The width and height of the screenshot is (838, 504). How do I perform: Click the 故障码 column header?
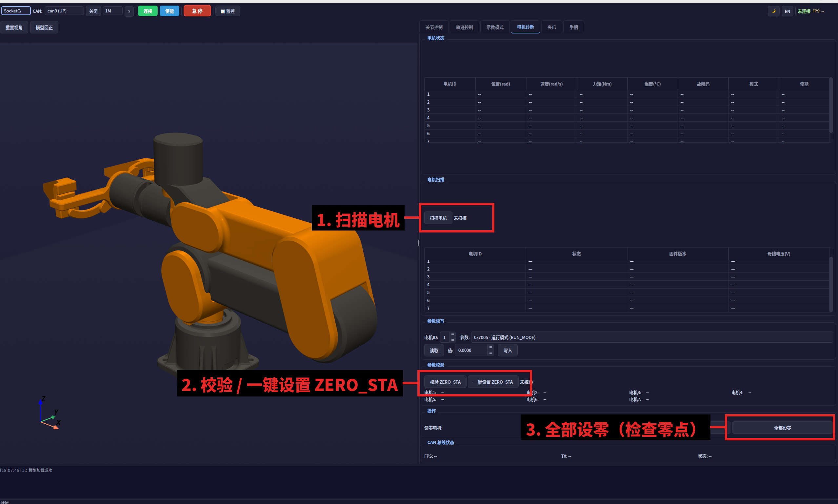coord(703,84)
